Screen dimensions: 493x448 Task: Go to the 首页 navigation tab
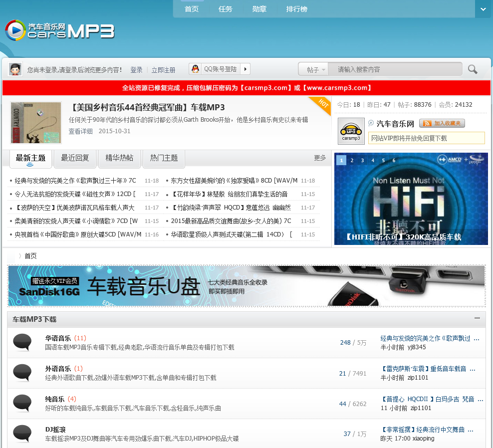(192, 9)
